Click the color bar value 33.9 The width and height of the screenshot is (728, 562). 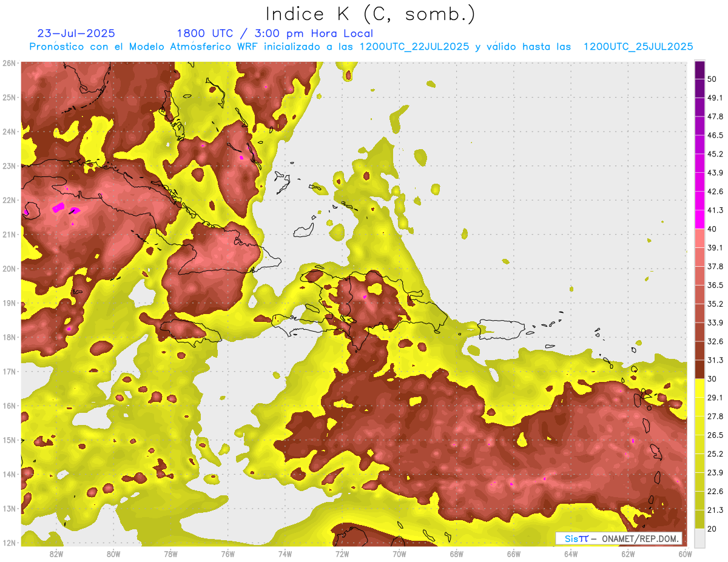click(x=716, y=323)
